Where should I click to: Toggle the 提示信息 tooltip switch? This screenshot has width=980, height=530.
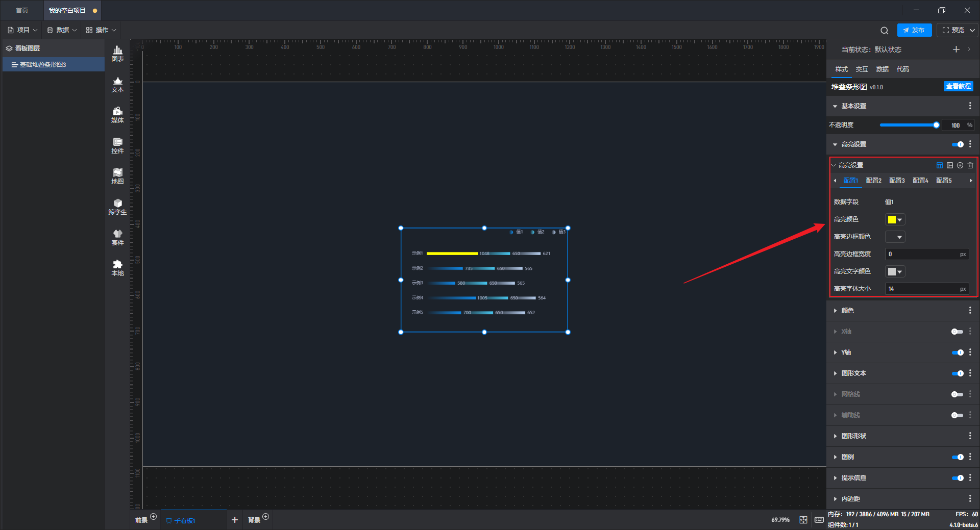point(958,478)
